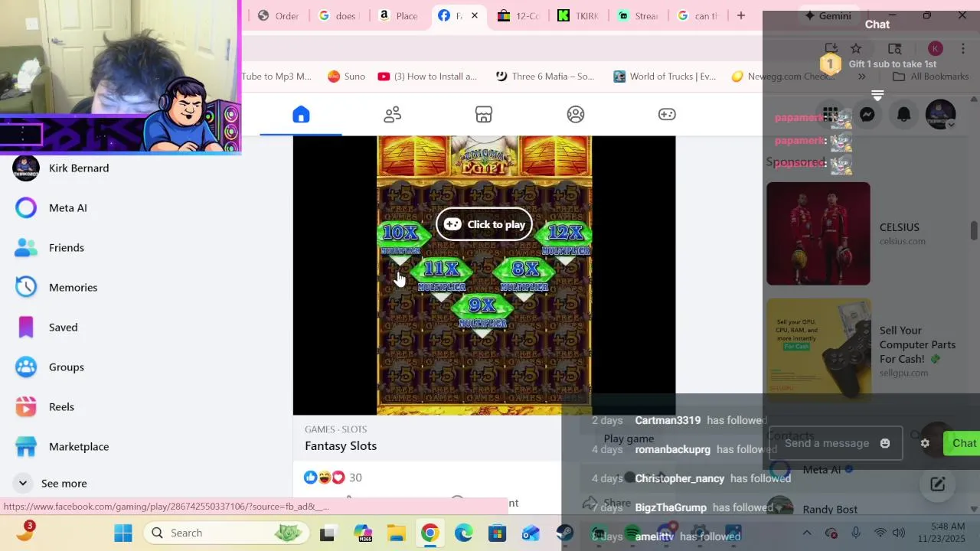Switch to the 'can th' Google tab
Viewport: 980px width, 551px height.
tap(697, 15)
